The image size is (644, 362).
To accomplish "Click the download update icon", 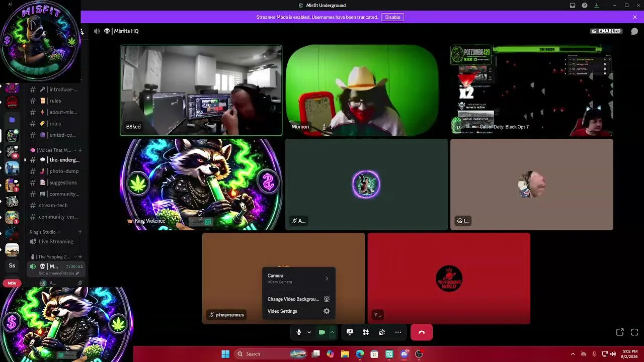I will [597, 6].
